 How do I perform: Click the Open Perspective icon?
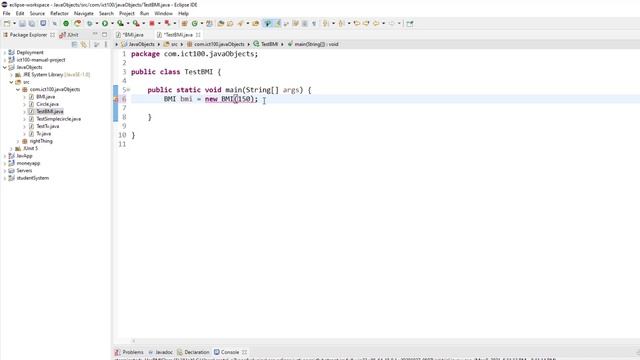(x=409, y=24)
